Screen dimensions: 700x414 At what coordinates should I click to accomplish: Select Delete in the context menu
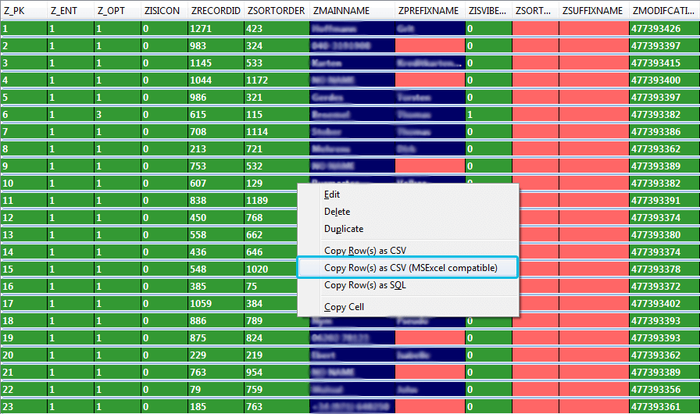tap(337, 212)
